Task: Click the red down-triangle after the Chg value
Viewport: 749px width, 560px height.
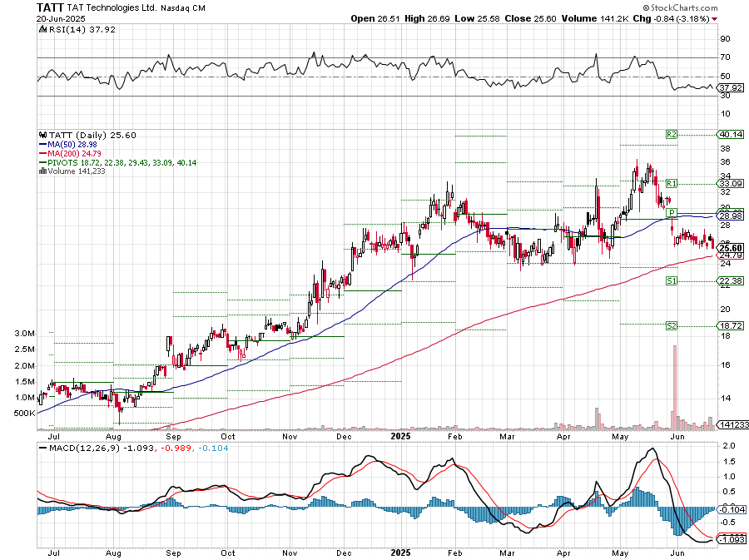Action: point(714,19)
